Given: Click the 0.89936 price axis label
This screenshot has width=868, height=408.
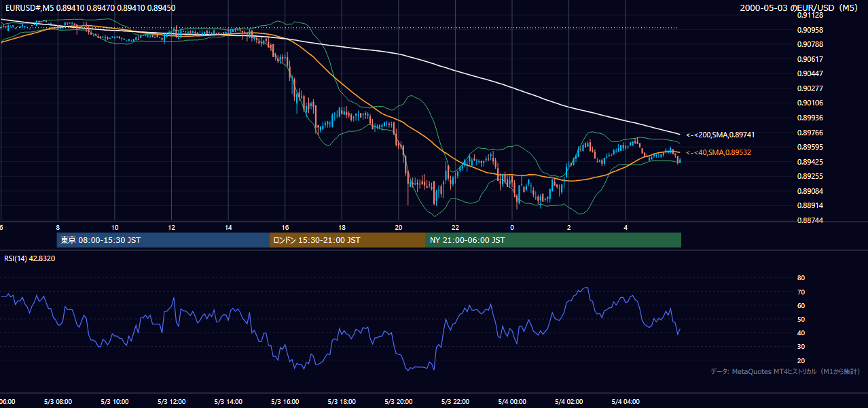Looking at the screenshot, I should point(811,118).
